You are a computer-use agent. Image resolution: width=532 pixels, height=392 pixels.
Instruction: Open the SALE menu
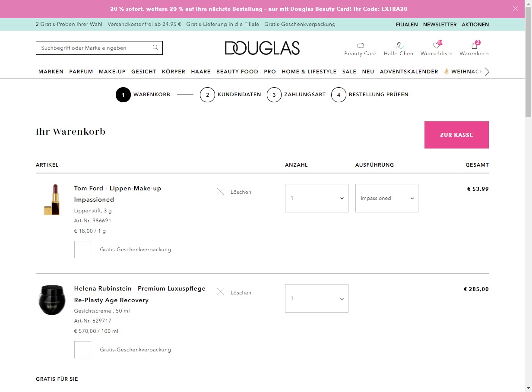pyautogui.click(x=349, y=72)
